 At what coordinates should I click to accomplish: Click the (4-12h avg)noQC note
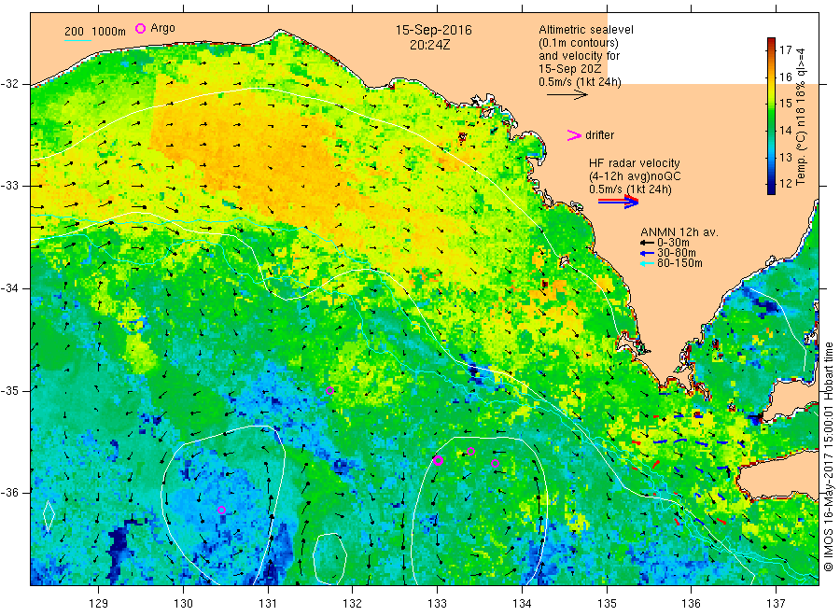(x=635, y=176)
